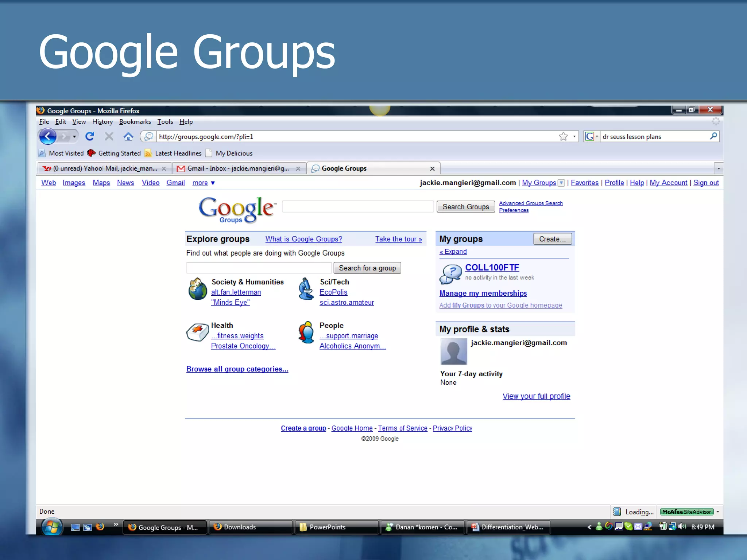The image size is (747, 560).
Task: Click the Latest Headlines feed bookmark
Action: click(173, 153)
